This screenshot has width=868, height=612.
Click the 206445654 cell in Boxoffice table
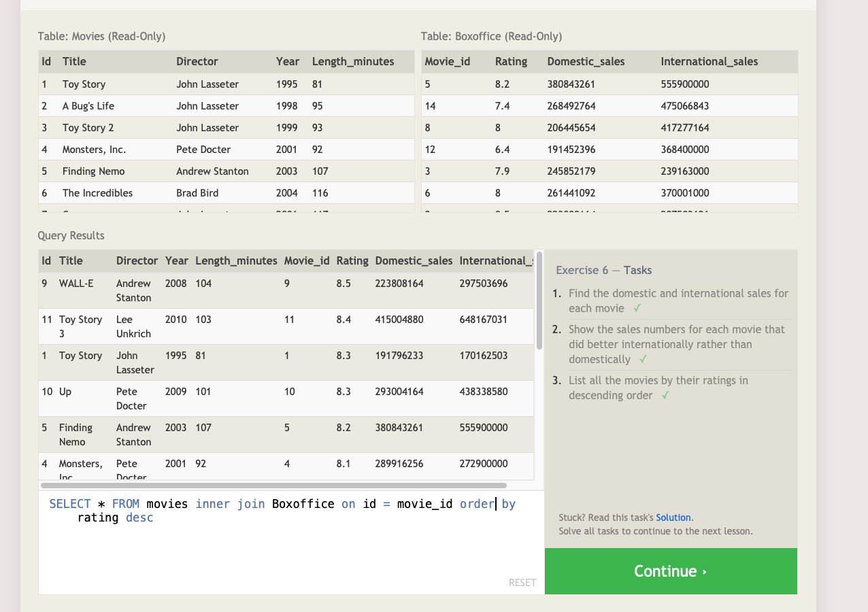(x=571, y=128)
